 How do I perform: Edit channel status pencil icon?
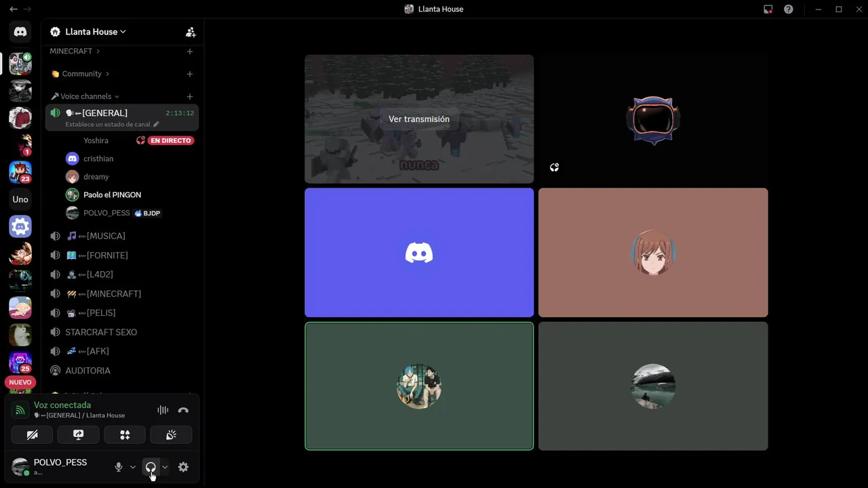point(156,125)
